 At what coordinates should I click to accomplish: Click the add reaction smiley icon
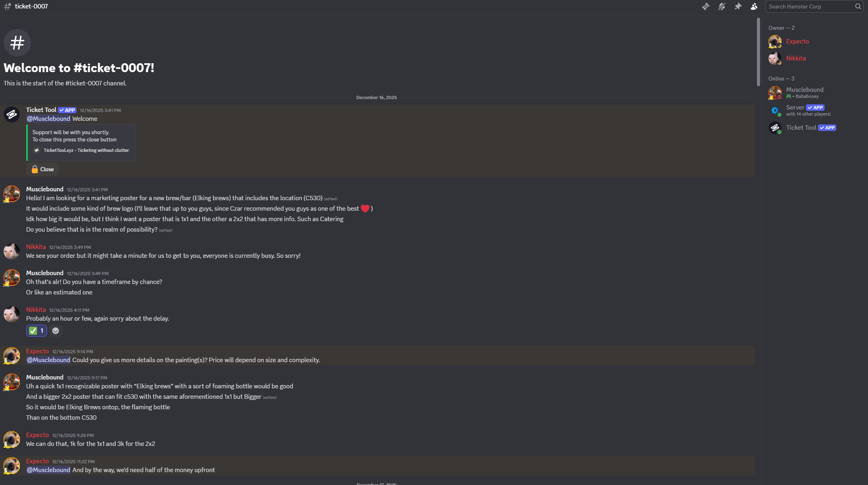tap(56, 331)
